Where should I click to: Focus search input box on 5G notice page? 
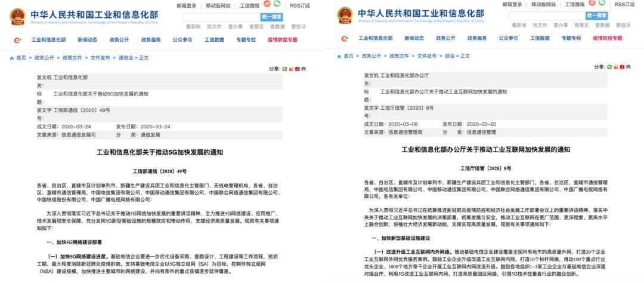tap(222, 17)
